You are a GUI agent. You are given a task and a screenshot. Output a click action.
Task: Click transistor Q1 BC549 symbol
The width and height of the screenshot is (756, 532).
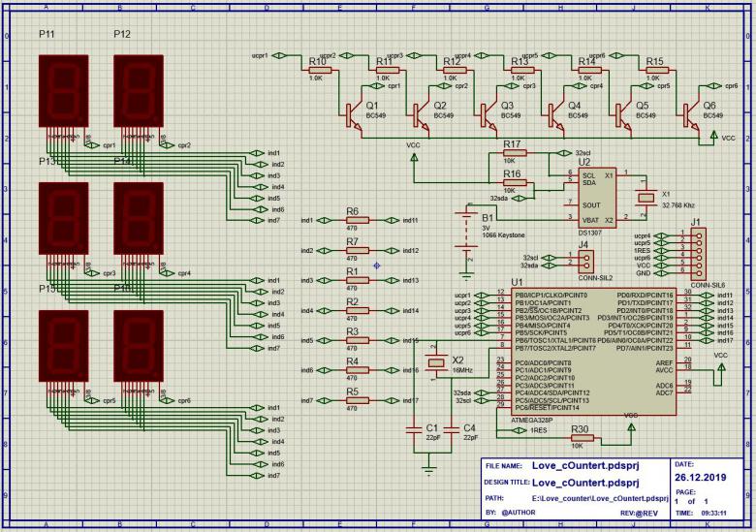click(x=354, y=115)
